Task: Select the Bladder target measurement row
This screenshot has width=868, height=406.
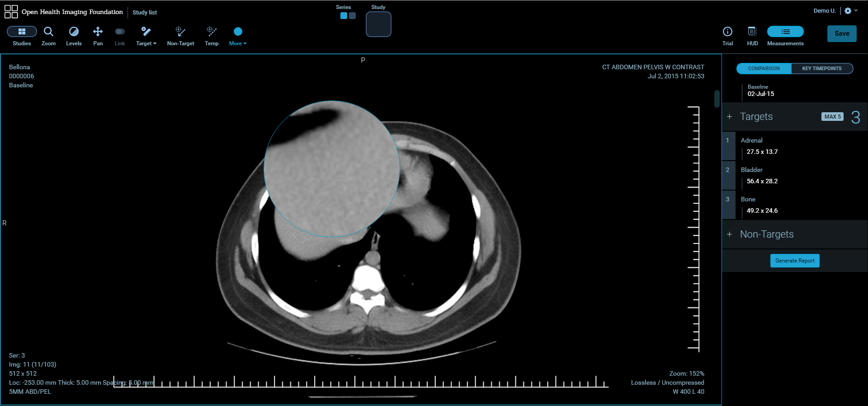Action: [x=795, y=176]
